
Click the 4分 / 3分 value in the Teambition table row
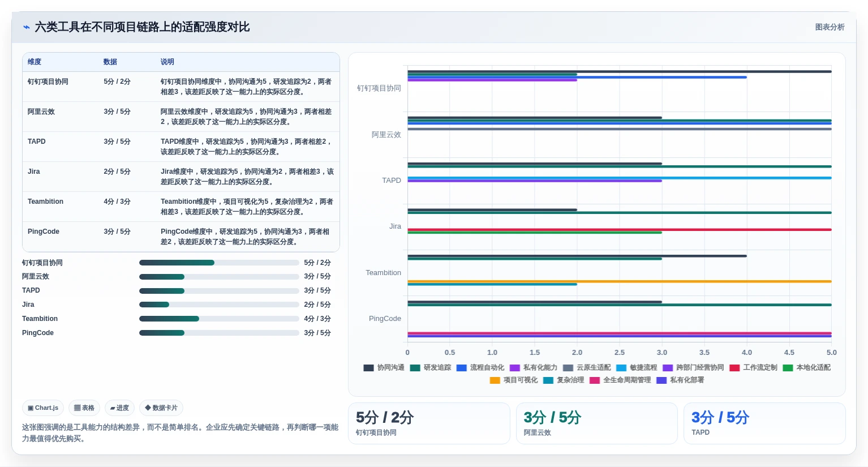coord(117,202)
